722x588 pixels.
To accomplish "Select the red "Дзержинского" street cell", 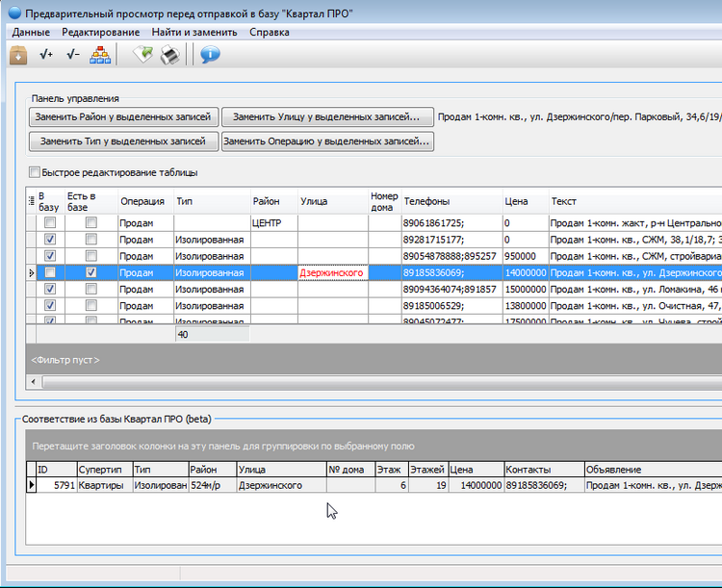I will point(331,273).
